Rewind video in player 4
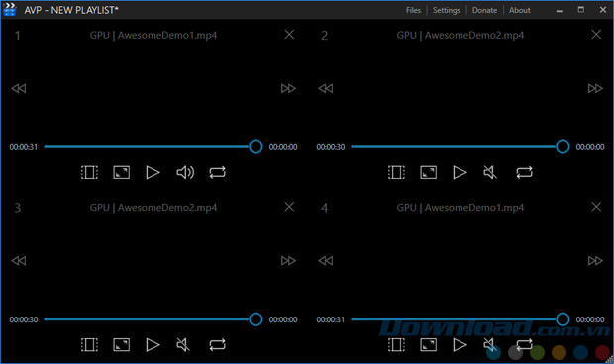Screen dimensions: 614x364 pyautogui.click(x=326, y=261)
